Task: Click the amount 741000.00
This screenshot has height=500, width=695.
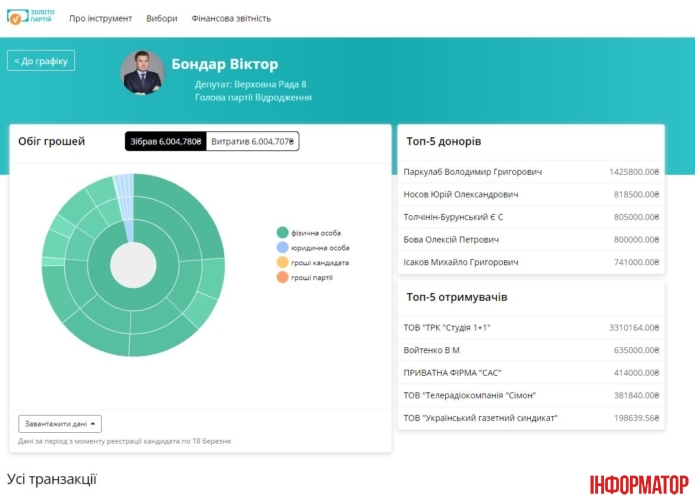Action: (636, 262)
